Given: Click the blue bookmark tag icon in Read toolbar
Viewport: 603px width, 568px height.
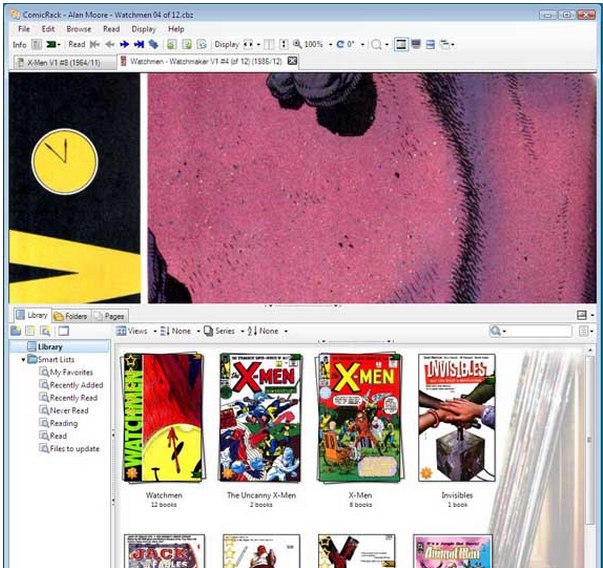Looking at the screenshot, I should pos(153,45).
